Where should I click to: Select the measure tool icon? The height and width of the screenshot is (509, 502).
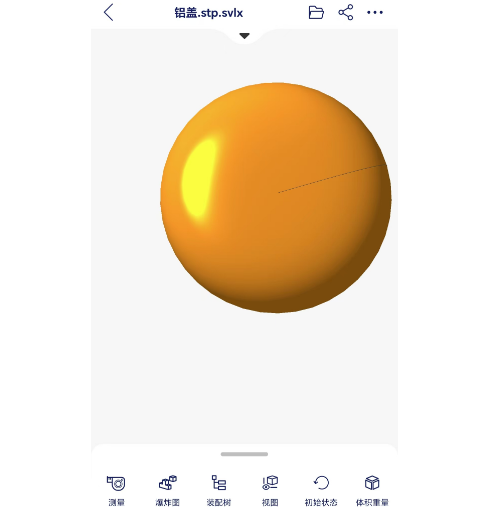(116, 483)
